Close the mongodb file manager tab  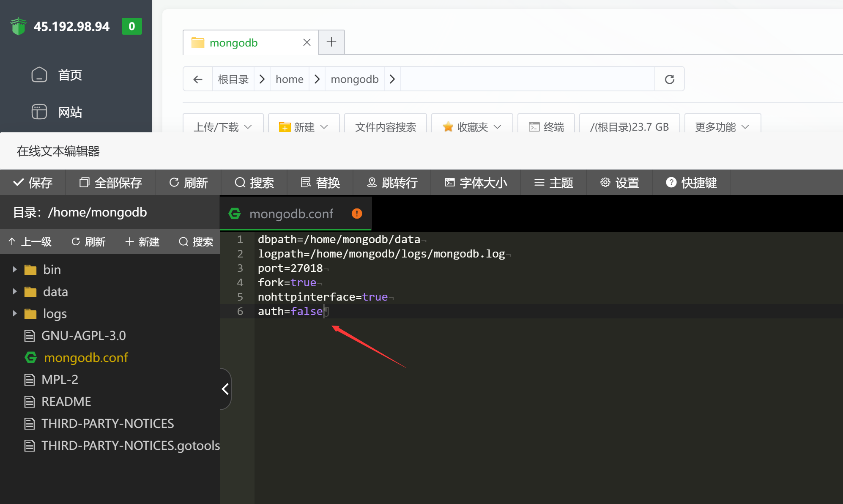[x=307, y=42]
